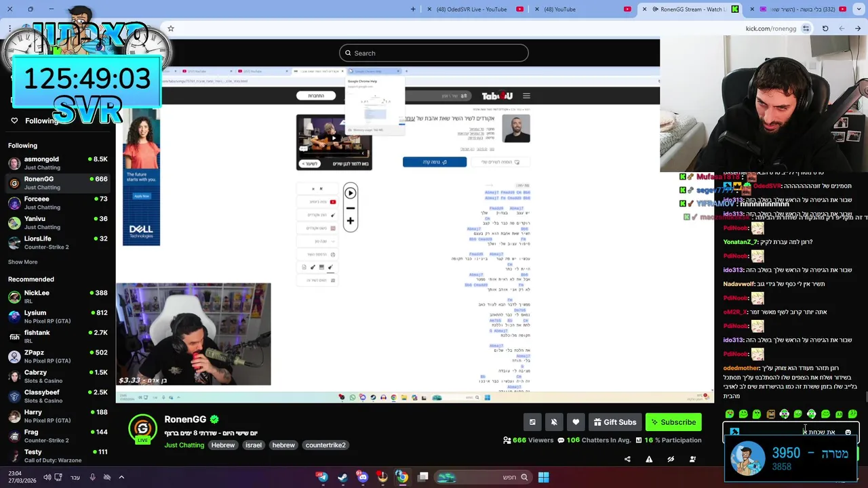This screenshot has width=868, height=488.
Task: Close the OdedSVR Live YouTube tab
Action: tap(429, 9)
